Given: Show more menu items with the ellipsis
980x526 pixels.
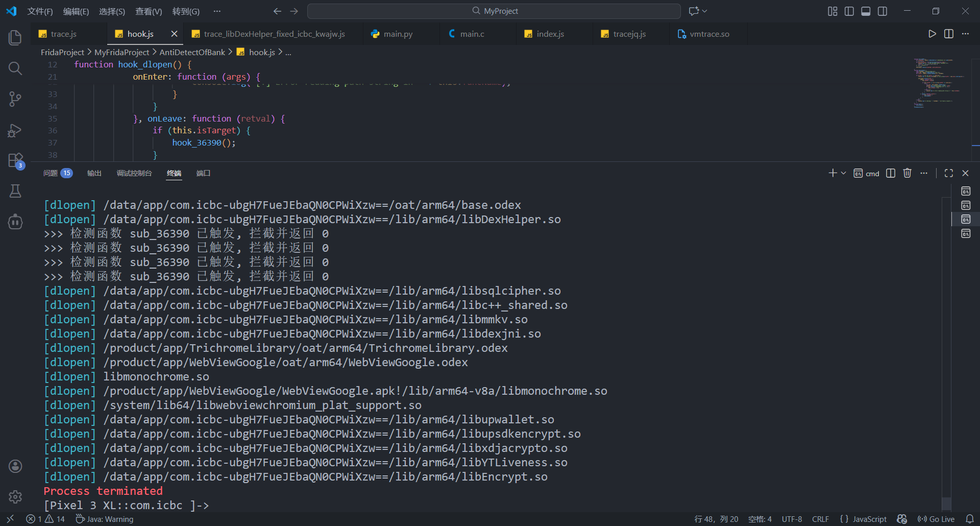Looking at the screenshot, I should click(217, 11).
